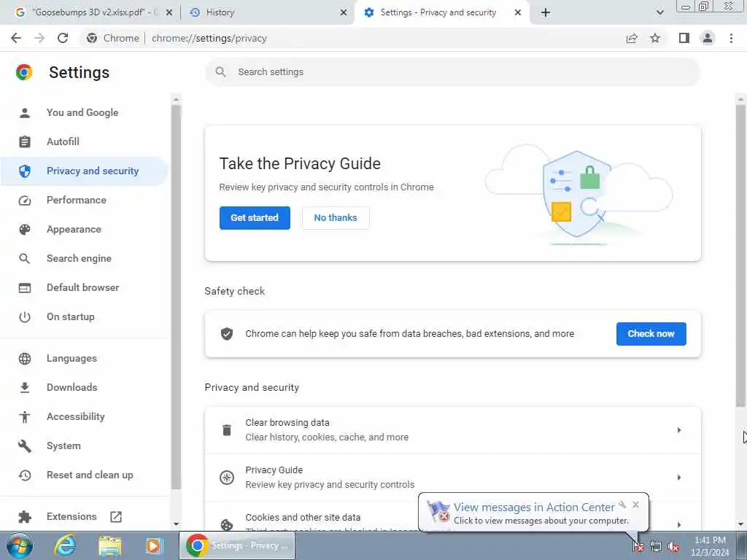Open System settings
The width and height of the screenshot is (747, 560).
coord(63,446)
